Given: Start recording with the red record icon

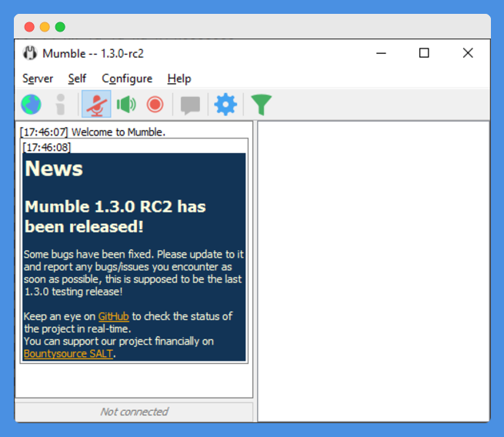Looking at the screenshot, I should pos(155,105).
